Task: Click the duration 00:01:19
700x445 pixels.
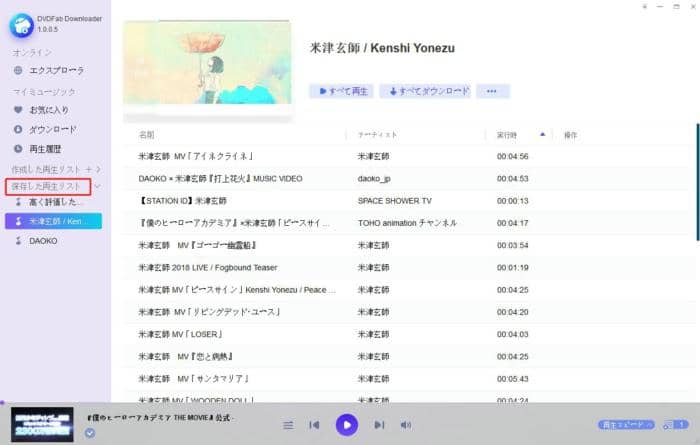Action: (512, 268)
